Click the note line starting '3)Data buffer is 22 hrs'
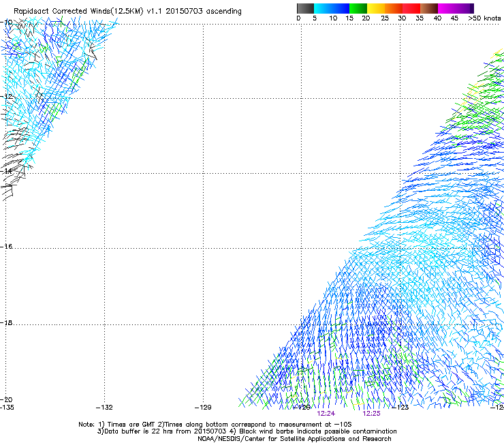 click(247, 431)
